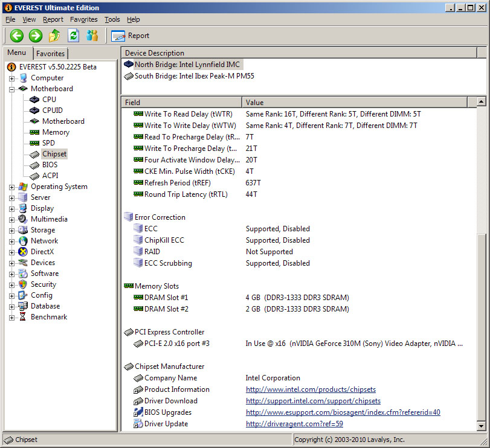Screen dimensions: 490x448
Task: Click the green Back arrow toolbar icon
Action: click(16, 36)
